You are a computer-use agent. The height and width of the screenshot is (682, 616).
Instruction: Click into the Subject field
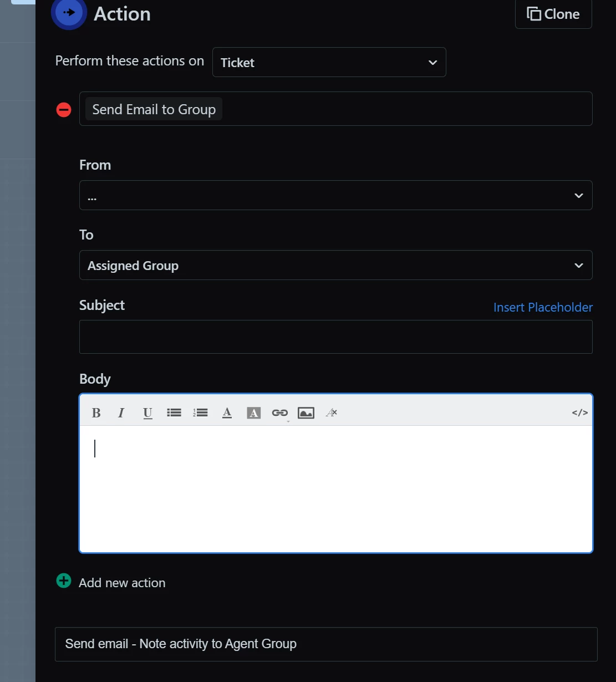(336, 337)
